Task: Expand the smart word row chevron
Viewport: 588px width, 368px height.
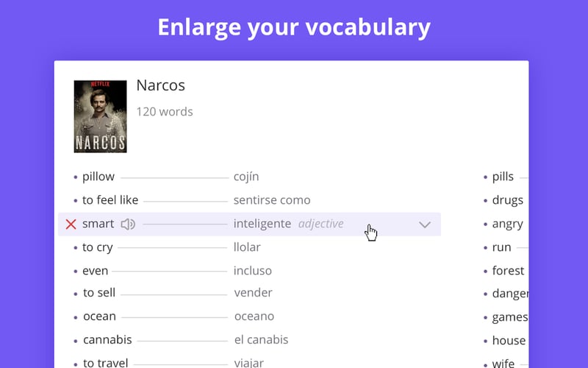Action: pyautogui.click(x=424, y=224)
